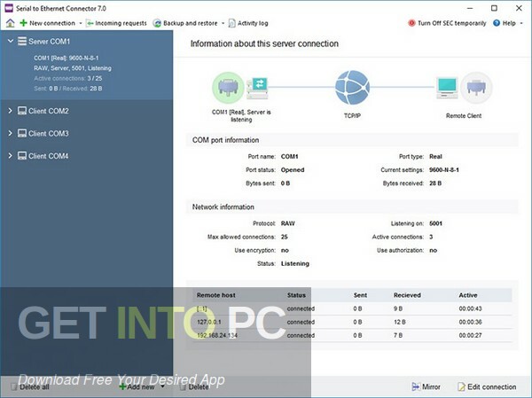
Task: Click the Opened port status value
Action: click(x=293, y=169)
